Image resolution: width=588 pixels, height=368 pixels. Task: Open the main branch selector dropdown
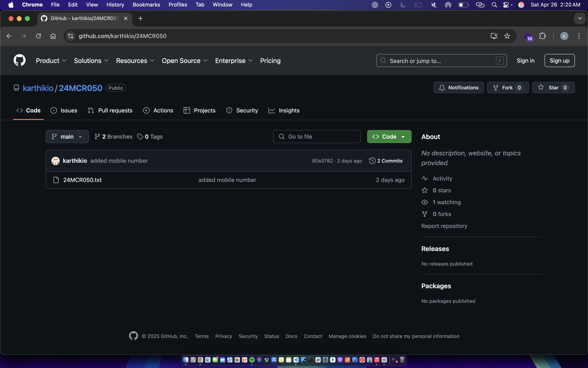pos(67,137)
